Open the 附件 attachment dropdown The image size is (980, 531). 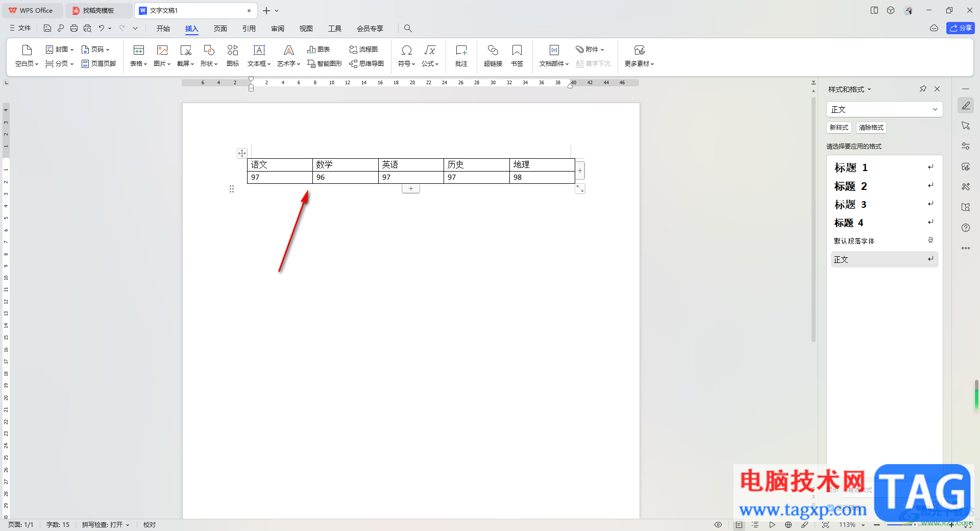coord(590,50)
